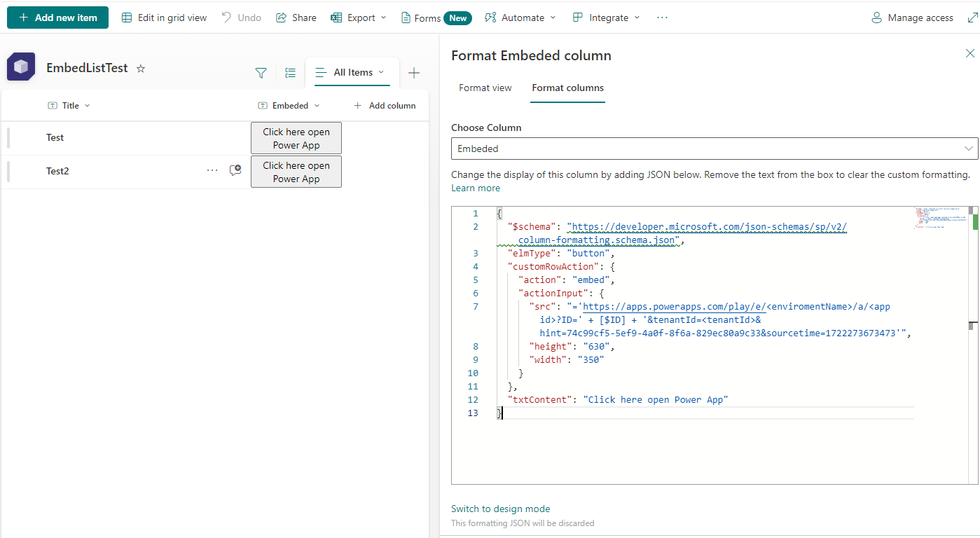Open the Test2 row ellipsis actions
980x538 pixels.
[x=212, y=171]
